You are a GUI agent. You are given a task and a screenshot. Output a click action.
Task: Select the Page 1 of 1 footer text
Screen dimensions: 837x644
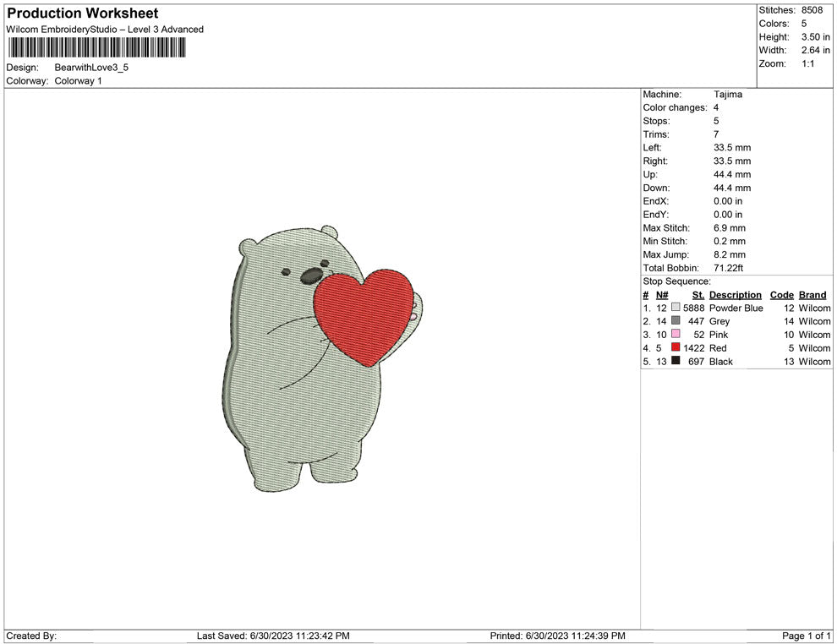[x=807, y=636]
